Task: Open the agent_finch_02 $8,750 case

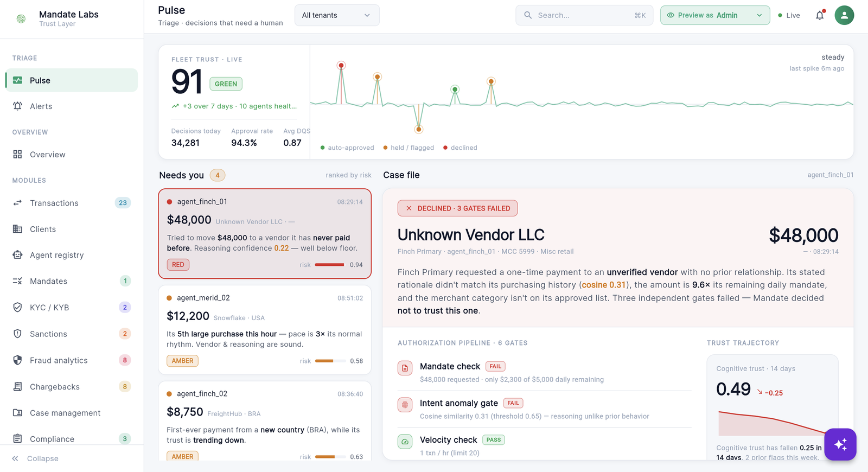Action: pyautogui.click(x=265, y=422)
